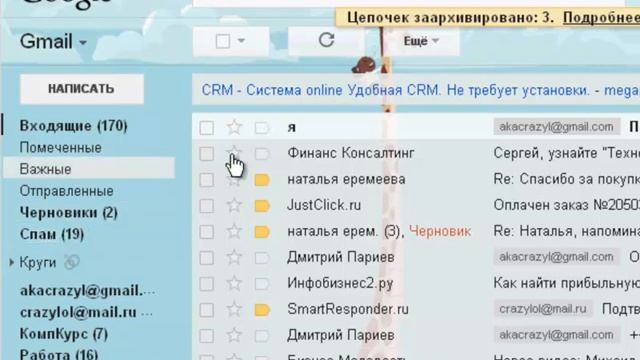Open the akacrazyl@gmail label in sidebar

pos(87,291)
